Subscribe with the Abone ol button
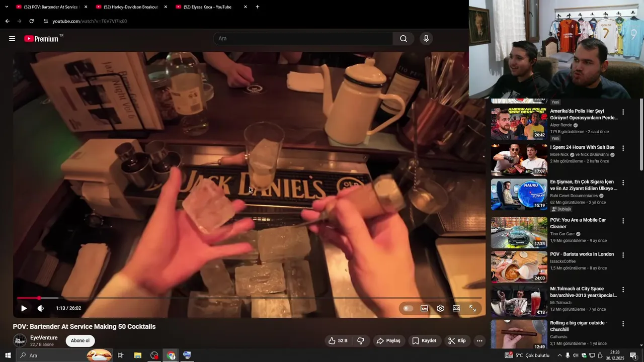644x362 pixels. (80, 341)
